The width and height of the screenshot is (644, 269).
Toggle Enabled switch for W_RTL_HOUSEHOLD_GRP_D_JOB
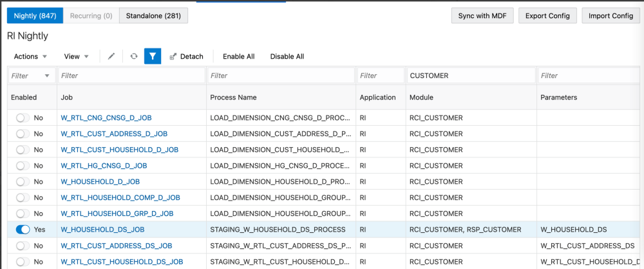pyautogui.click(x=23, y=214)
